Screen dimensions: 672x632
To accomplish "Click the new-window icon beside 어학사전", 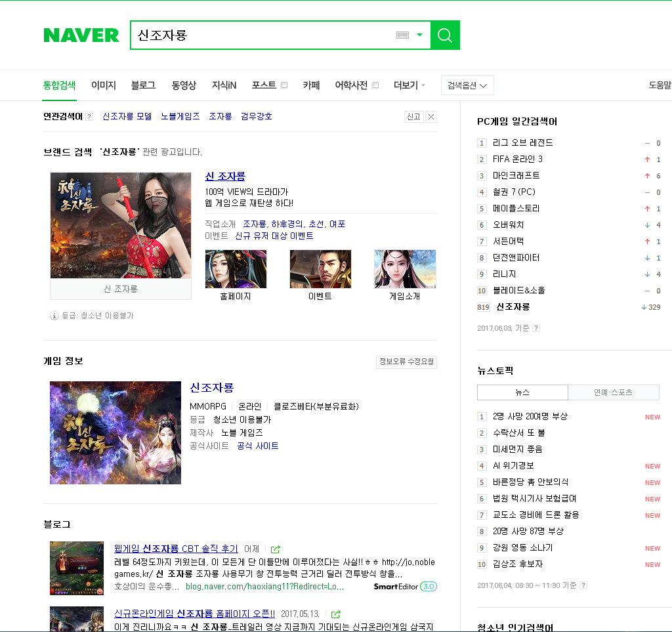I will click(x=375, y=85).
